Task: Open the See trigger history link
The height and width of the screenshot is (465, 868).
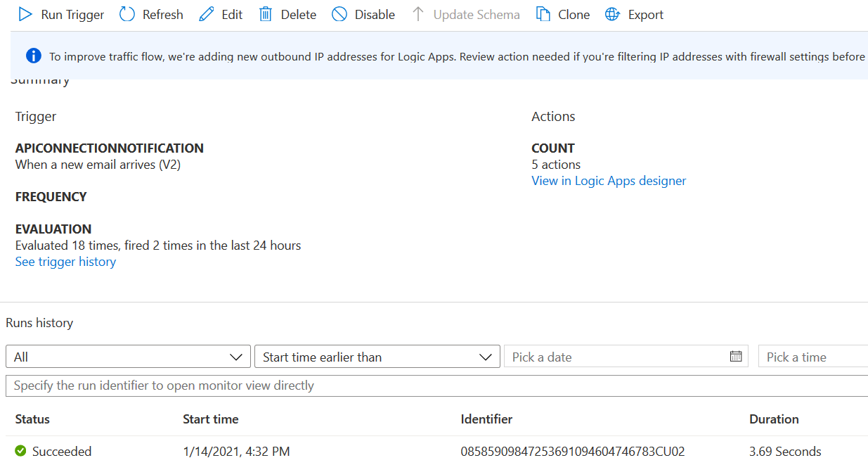Action: 65,262
